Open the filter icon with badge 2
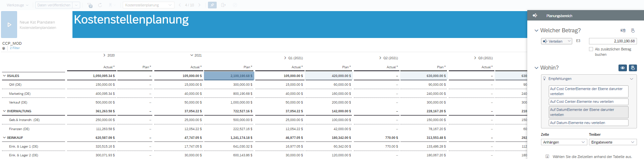 [90, 5]
